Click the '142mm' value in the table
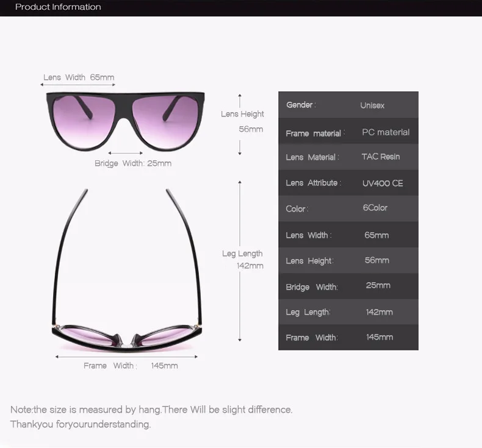 379,312
